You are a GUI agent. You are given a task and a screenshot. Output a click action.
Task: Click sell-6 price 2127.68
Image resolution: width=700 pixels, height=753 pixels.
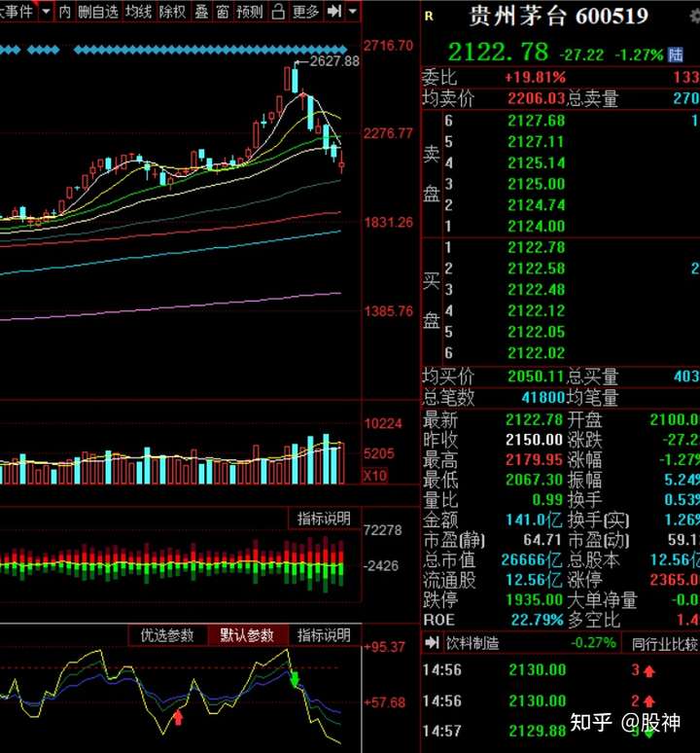(537, 121)
